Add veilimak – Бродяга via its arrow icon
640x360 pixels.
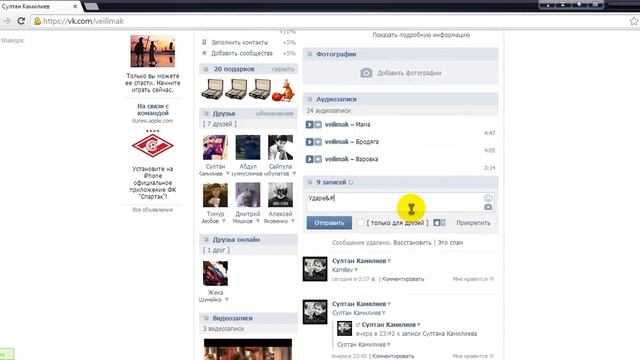(x=318, y=142)
